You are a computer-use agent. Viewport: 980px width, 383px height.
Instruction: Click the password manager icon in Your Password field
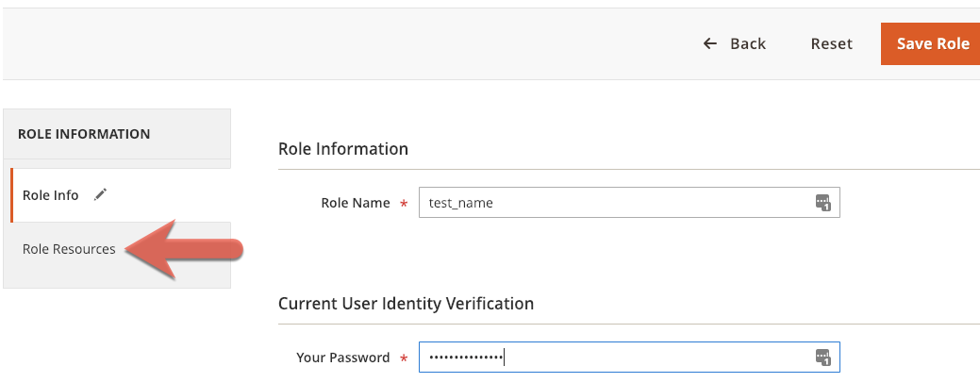tap(822, 358)
